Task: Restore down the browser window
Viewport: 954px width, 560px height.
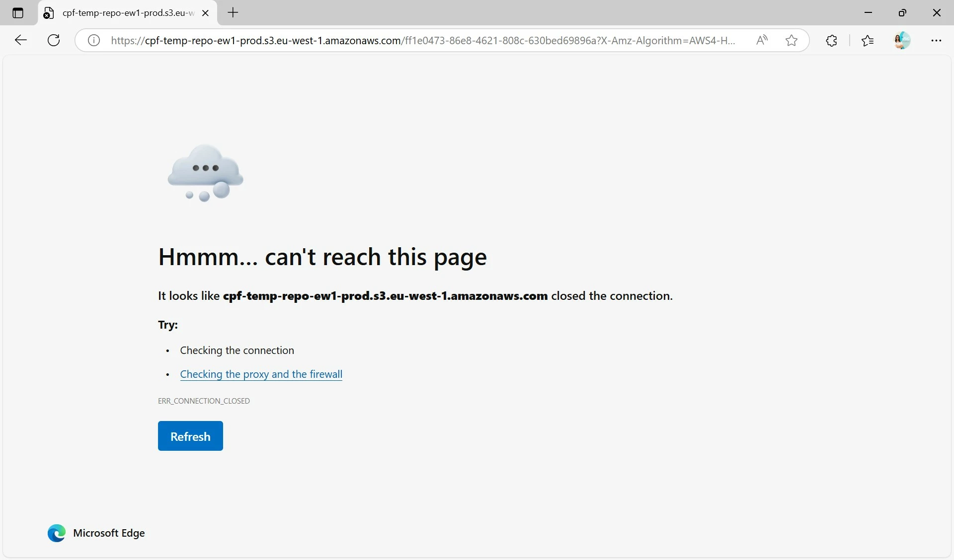Action: point(902,13)
